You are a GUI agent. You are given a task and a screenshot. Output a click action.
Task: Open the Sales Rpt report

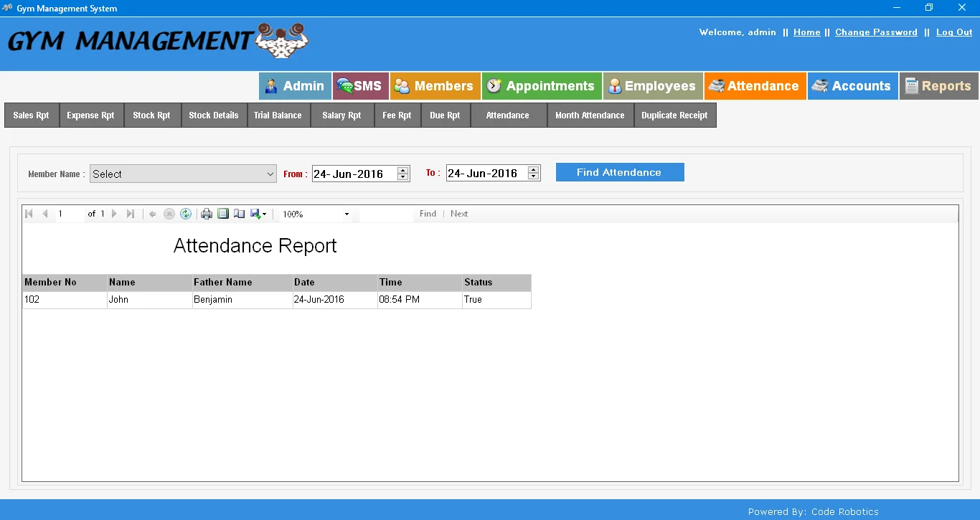point(32,115)
